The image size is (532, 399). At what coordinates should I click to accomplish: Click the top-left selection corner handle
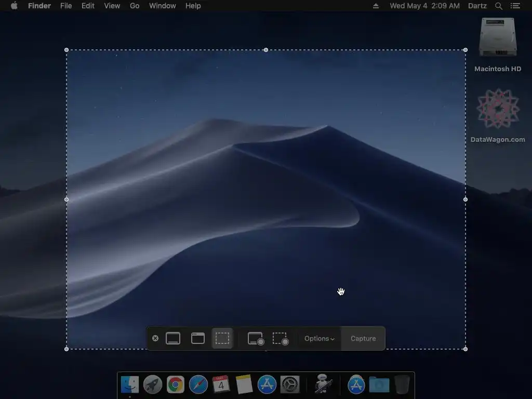[x=66, y=50]
